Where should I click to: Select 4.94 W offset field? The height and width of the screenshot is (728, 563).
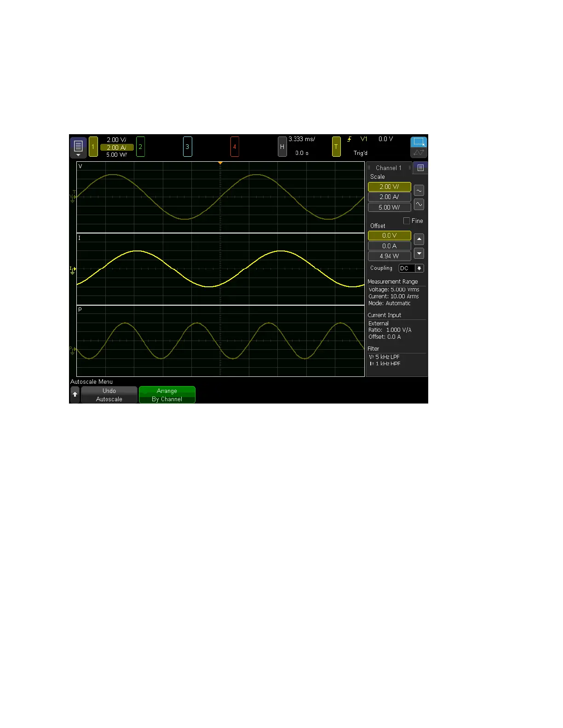pos(389,256)
